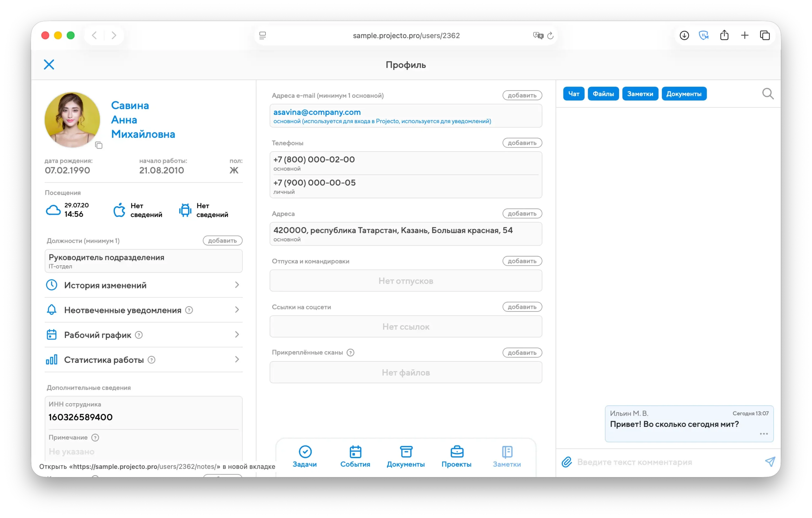Click the reader view icon in address bar

pos(263,35)
